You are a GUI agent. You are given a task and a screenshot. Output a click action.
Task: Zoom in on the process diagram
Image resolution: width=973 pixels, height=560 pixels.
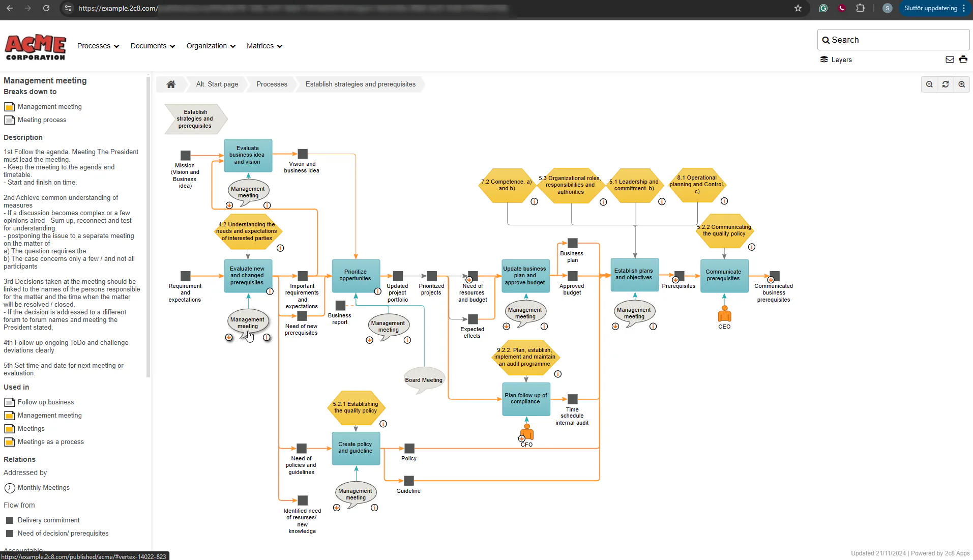click(x=962, y=84)
